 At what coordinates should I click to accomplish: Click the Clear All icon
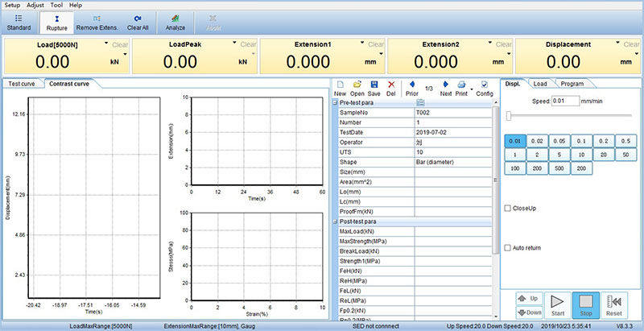(138, 22)
